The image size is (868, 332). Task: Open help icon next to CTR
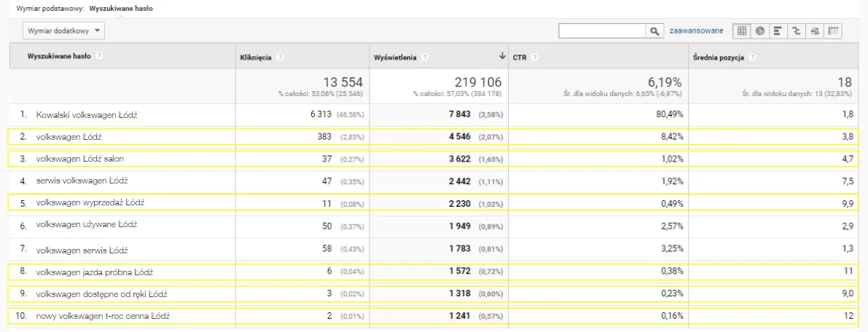[x=535, y=57]
